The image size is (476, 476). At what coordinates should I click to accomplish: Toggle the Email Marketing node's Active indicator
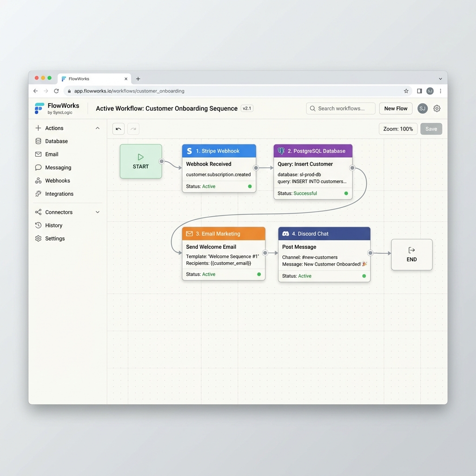pos(259,274)
